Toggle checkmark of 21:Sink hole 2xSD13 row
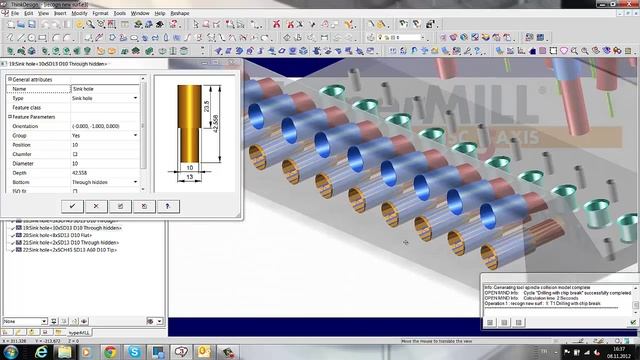 click(12, 243)
